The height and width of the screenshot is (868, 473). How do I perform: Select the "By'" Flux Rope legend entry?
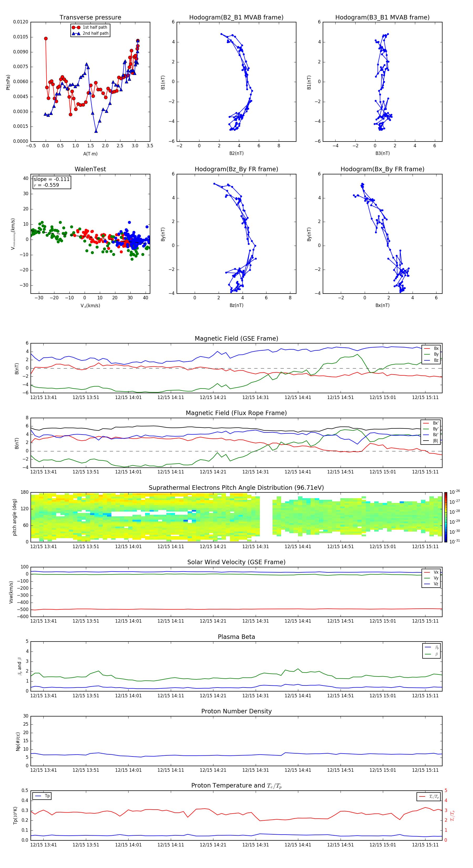tap(431, 429)
